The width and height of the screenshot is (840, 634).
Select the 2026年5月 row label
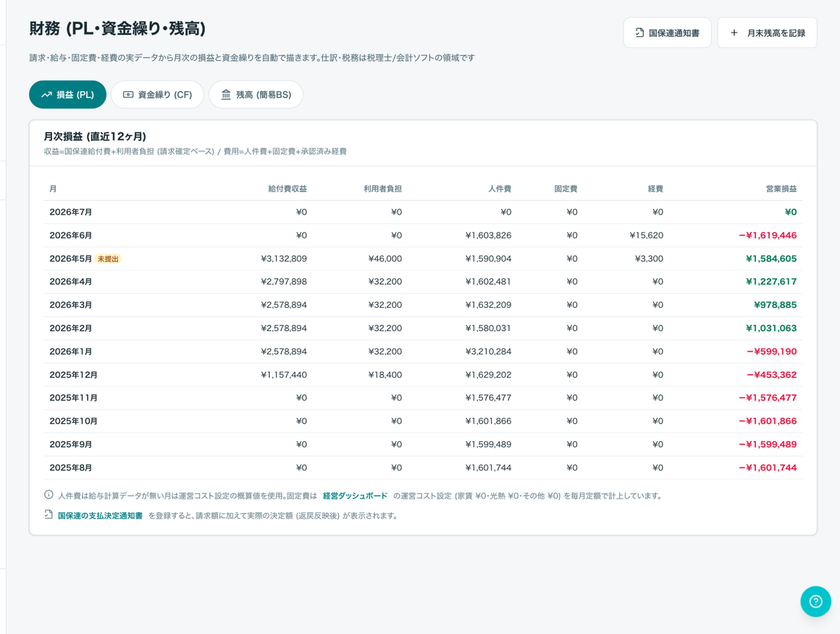tap(71, 259)
